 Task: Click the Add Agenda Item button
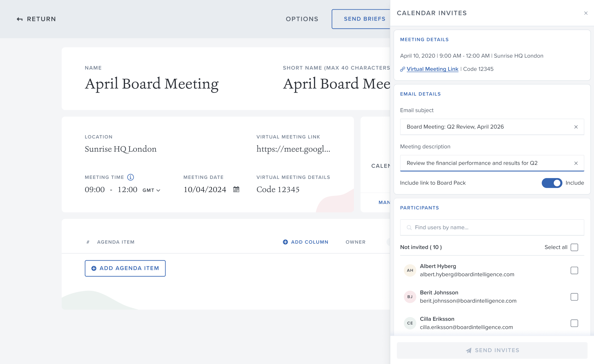tap(125, 268)
